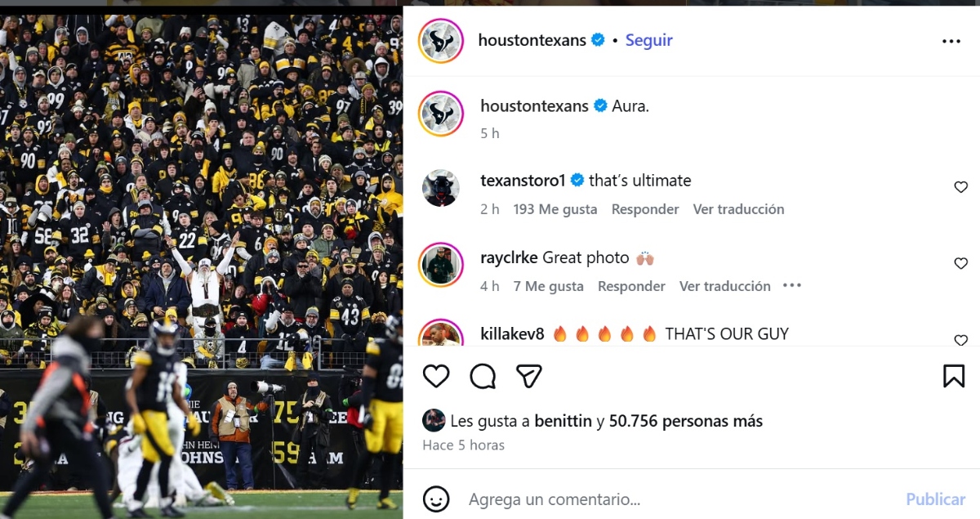Open comments via the speech bubble icon
This screenshot has height=519, width=980.
point(483,376)
